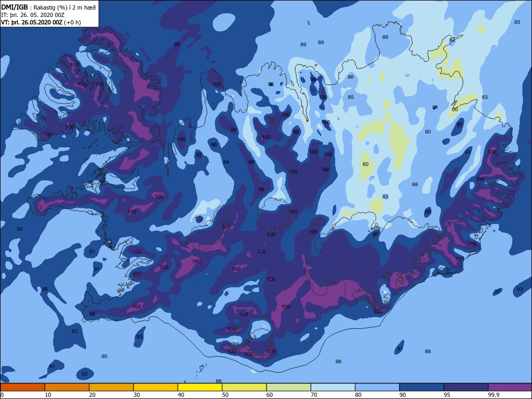Choose the navy 95–99.9 legend swatch

click(x=466, y=387)
